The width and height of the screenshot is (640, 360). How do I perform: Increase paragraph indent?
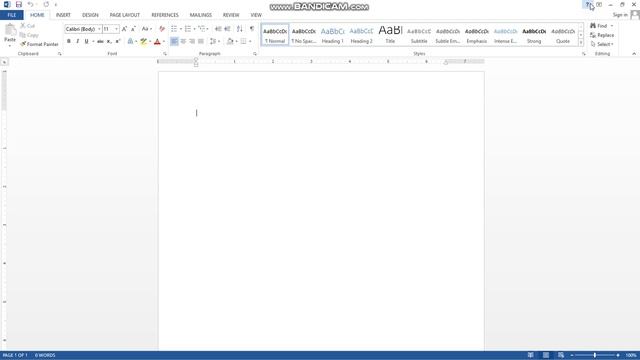pyautogui.click(x=227, y=29)
